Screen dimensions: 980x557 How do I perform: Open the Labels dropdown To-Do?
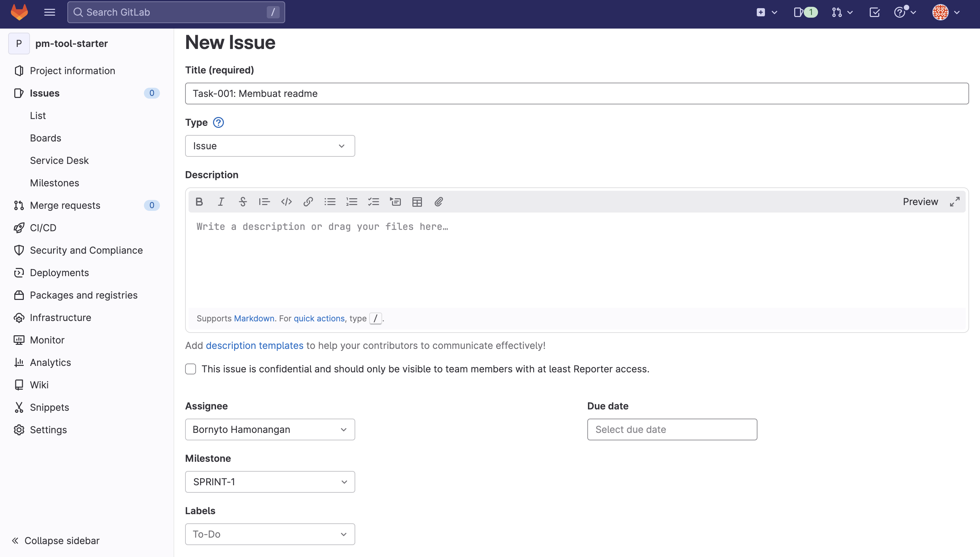[x=270, y=534]
